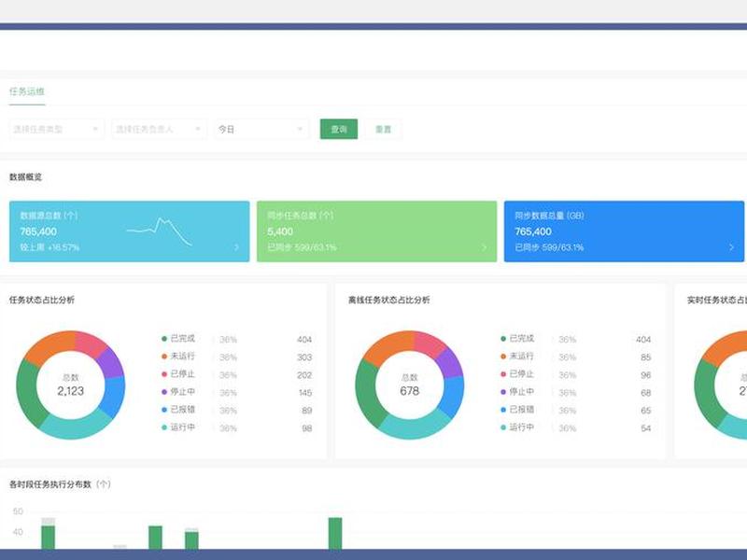Click value 202 in 已停止 row
This screenshot has width=747, height=560.
(304, 375)
